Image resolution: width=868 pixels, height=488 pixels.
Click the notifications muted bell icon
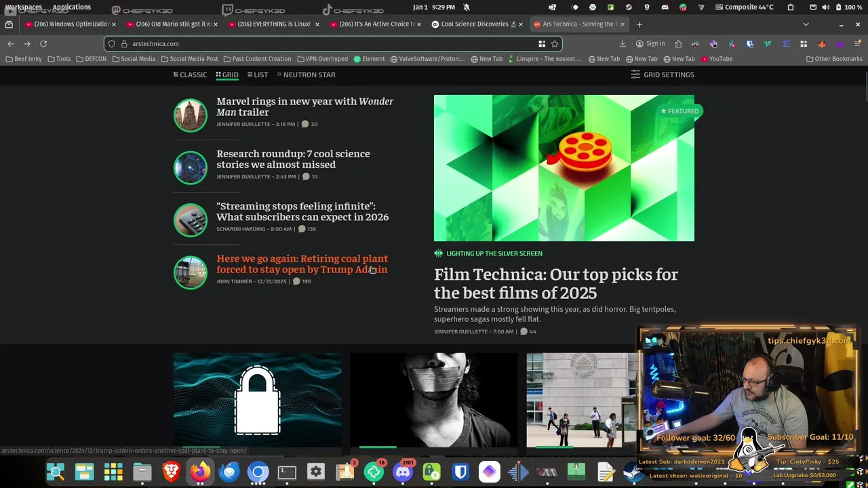467,7
